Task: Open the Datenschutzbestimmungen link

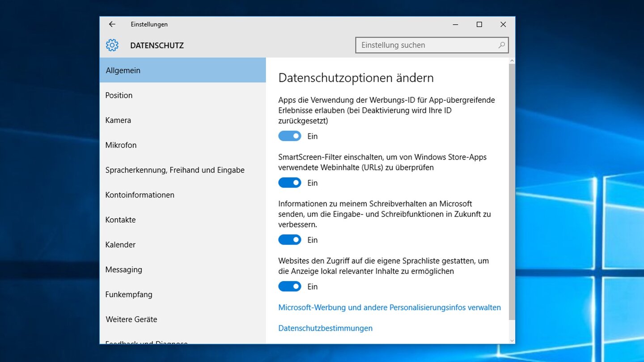Action: tap(325, 328)
